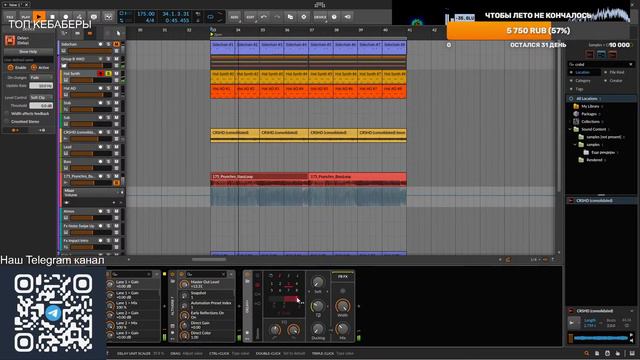Adjust the Lead track volume slider
This screenshot has height=360, width=640.
tap(90, 153)
